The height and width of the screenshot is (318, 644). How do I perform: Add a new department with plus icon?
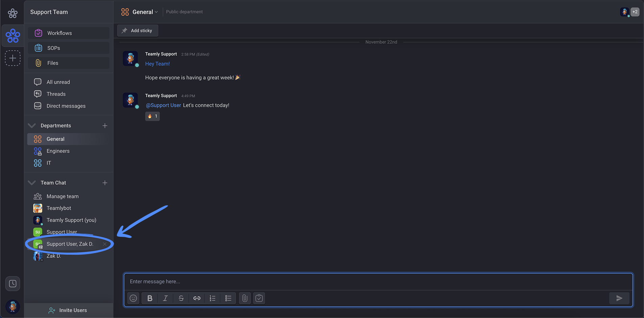click(x=105, y=126)
